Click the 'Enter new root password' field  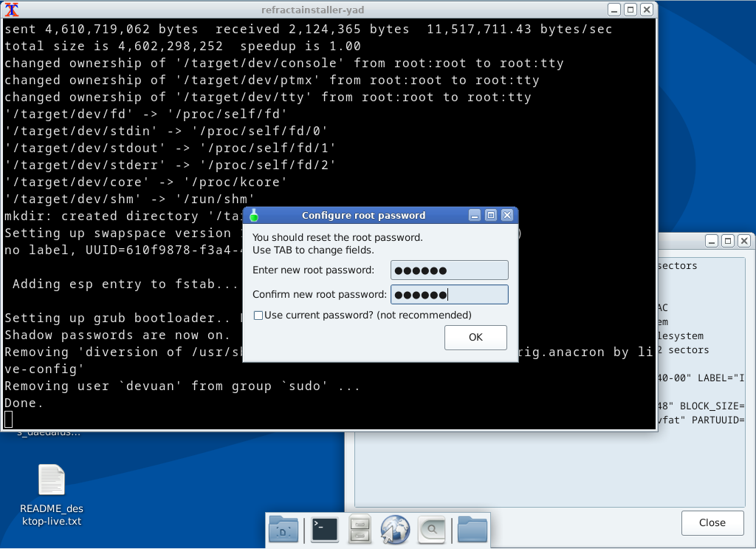[449, 270]
